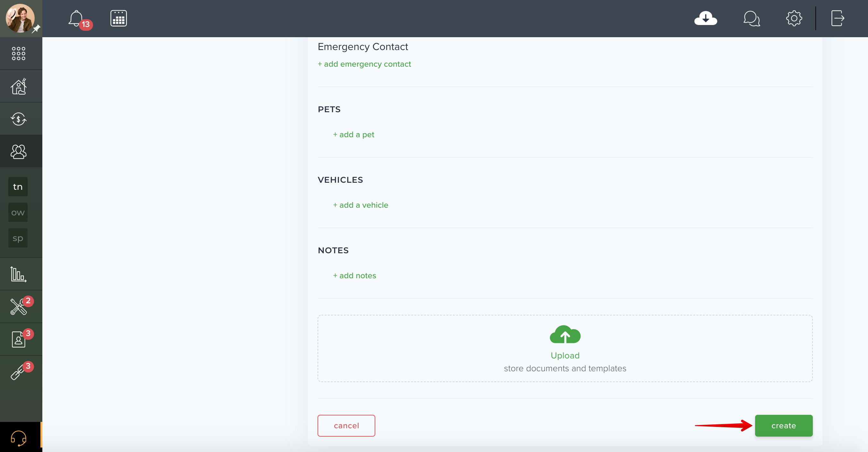
Task: Click the cloud download icon
Action: click(x=706, y=18)
